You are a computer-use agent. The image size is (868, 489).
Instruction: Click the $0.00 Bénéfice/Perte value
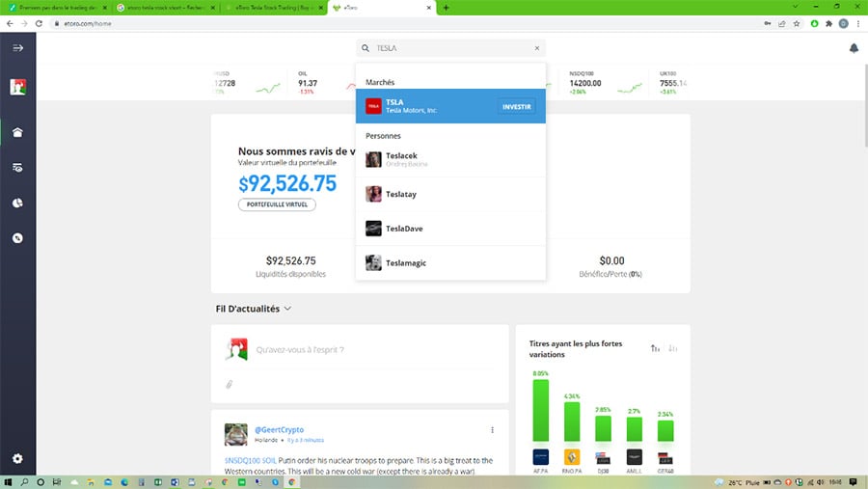(611, 260)
